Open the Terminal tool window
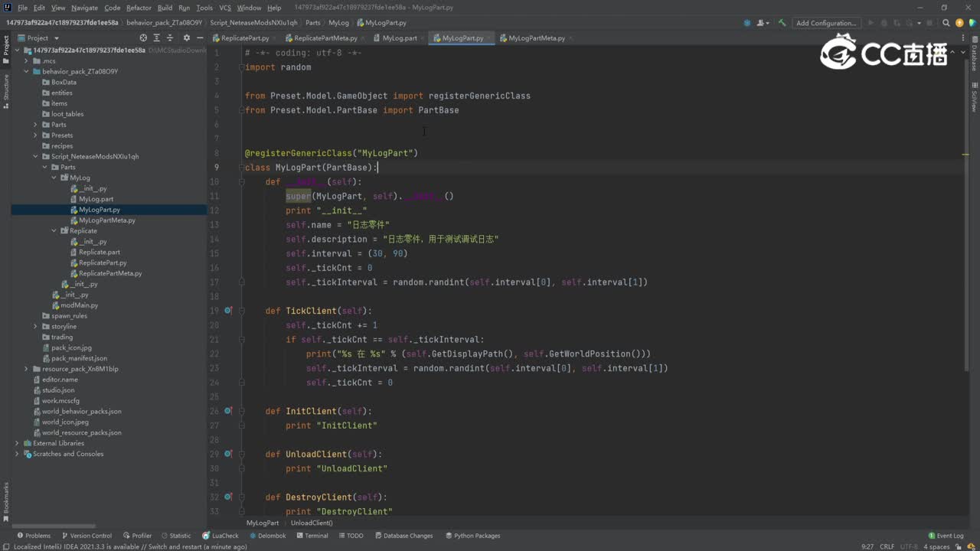 (x=312, y=536)
